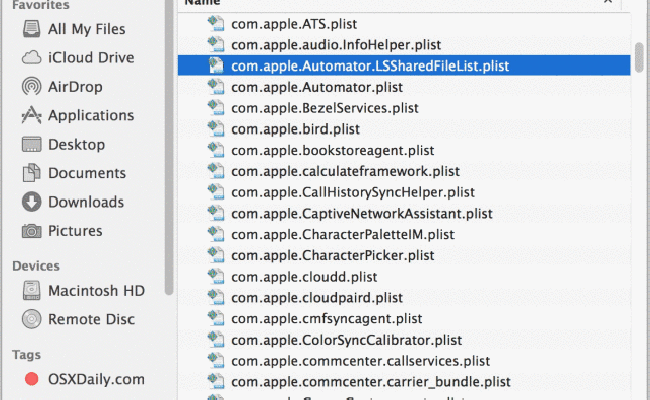Select com.apple.cmfsyncagent.plist file name
The image size is (650, 400).
327,318
